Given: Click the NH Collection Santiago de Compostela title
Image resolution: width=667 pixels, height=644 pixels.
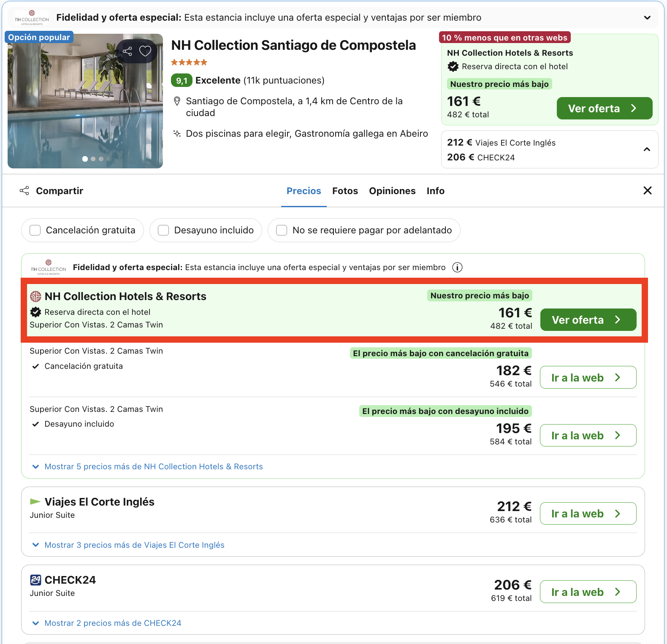Looking at the screenshot, I should coord(293,46).
